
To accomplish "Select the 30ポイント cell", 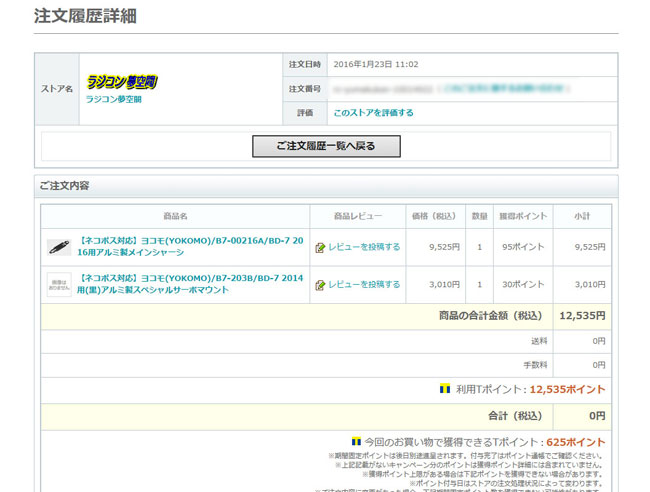I will tap(523, 284).
